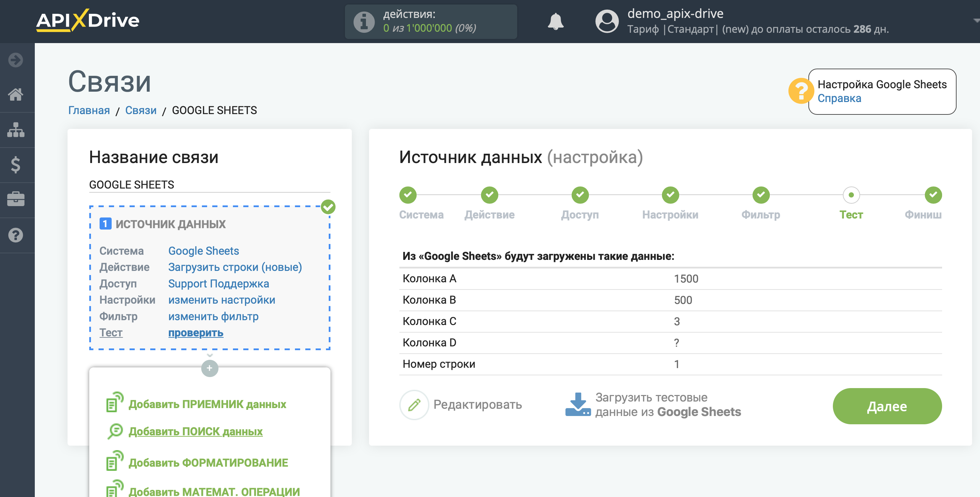
Task: Open the home icon in sidebar
Action: click(16, 95)
